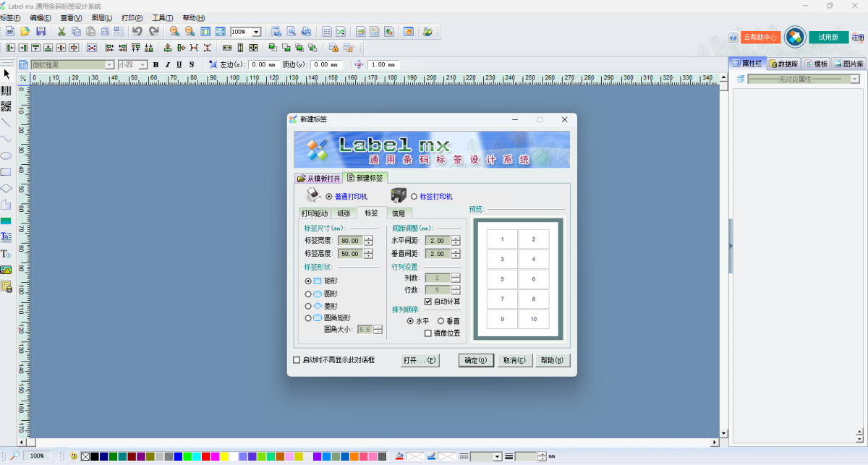Pick the red color swatch in palette
Image resolution: width=868 pixels, height=465 pixels.
[206, 456]
